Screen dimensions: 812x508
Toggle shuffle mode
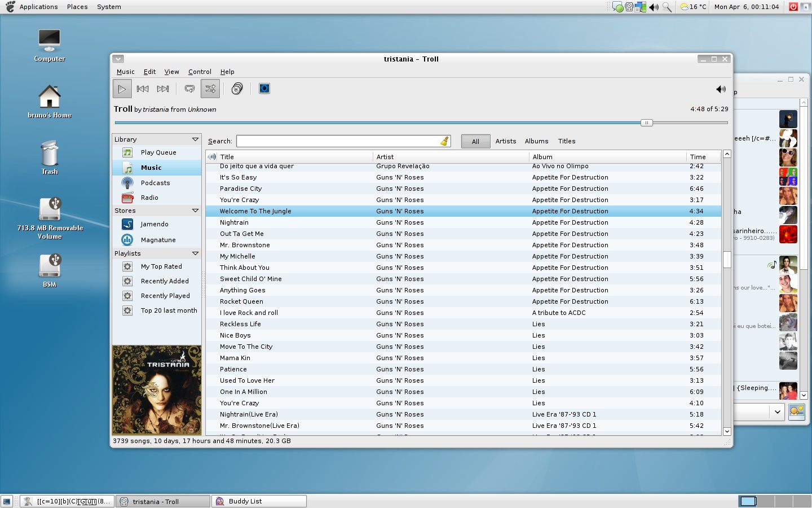point(210,89)
